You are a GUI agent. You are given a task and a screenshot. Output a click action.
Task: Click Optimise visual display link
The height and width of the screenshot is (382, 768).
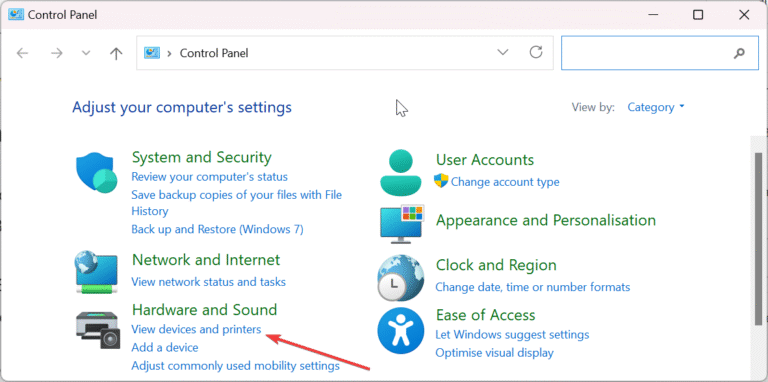(495, 353)
